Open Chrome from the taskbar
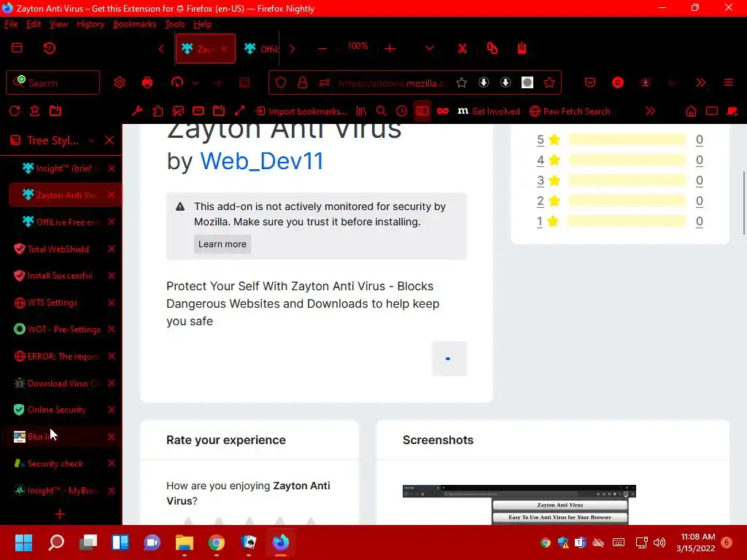This screenshot has height=560, width=747. coord(216,542)
